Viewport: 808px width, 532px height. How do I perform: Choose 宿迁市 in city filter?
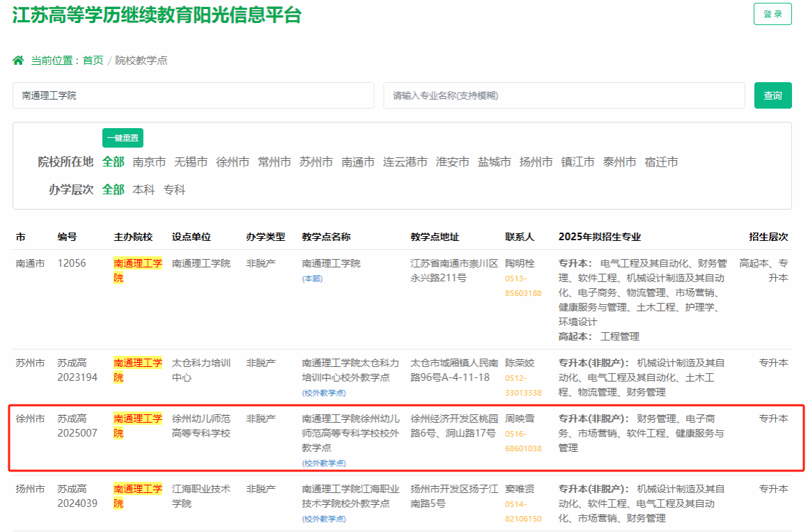point(661,162)
